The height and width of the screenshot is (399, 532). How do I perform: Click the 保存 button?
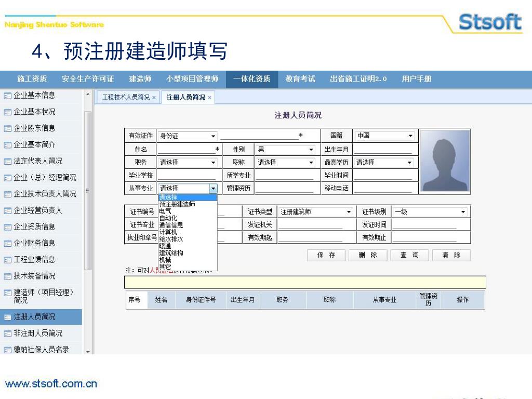point(326,255)
